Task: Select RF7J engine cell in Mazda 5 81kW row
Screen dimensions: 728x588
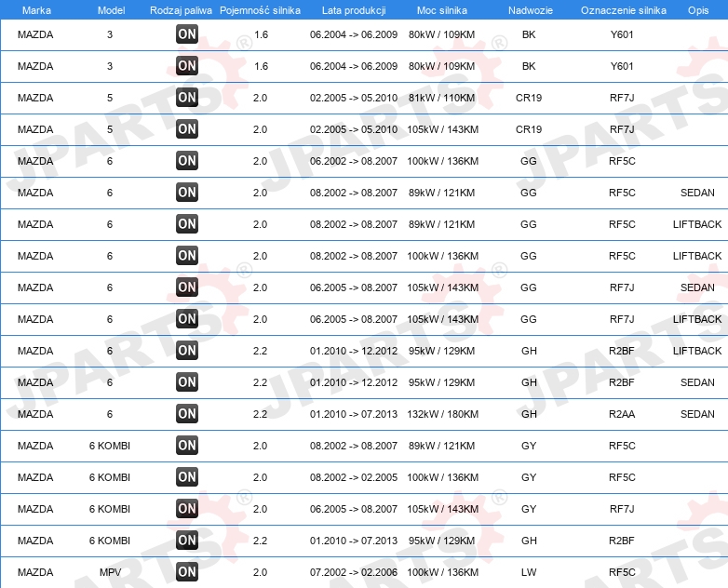Action: click(622, 98)
